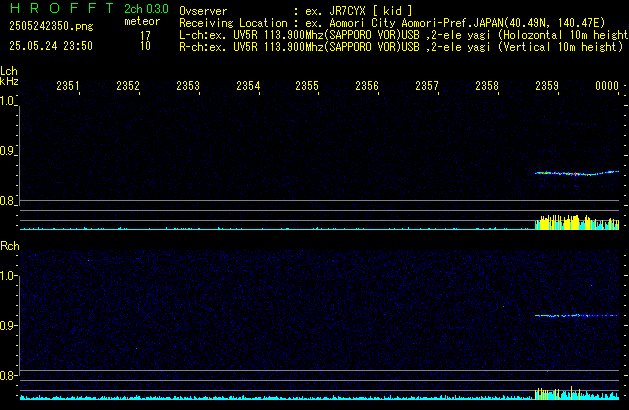Click the file name '2505242350.png'
The image size is (629, 410).
tap(51, 26)
